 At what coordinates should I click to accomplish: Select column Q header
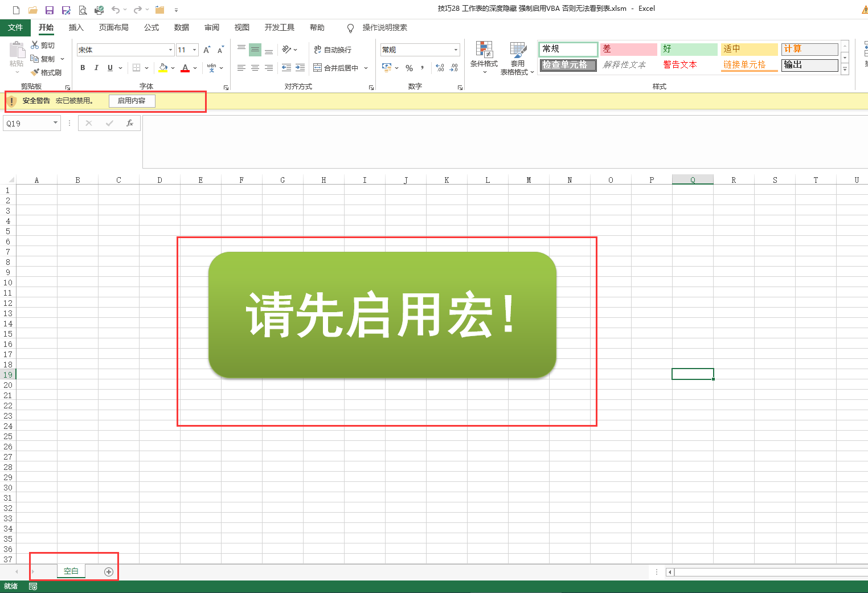(x=693, y=180)
